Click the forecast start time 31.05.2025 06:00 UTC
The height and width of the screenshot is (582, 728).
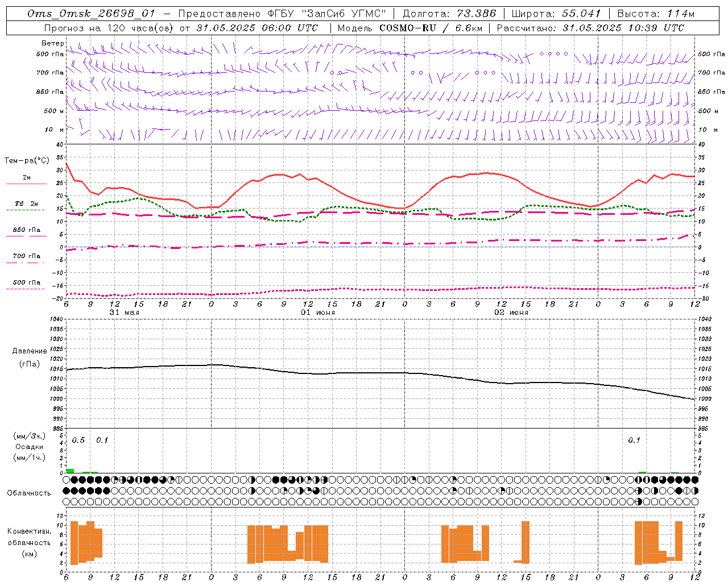tap(257, 28)
